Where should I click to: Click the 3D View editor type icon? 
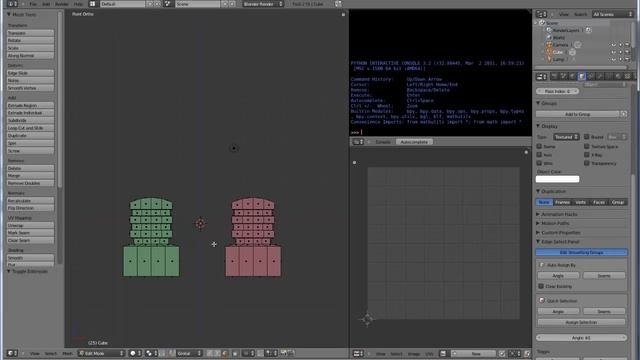[x=12, y=353]
